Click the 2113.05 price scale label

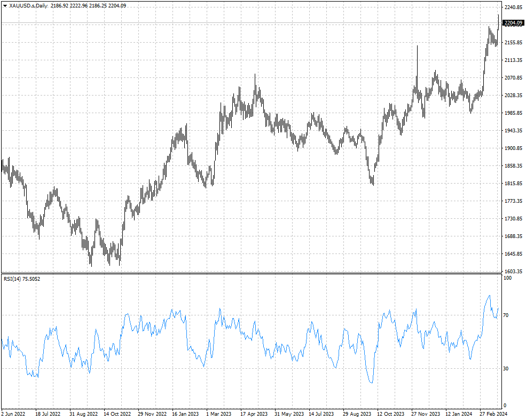pos(513,60)
